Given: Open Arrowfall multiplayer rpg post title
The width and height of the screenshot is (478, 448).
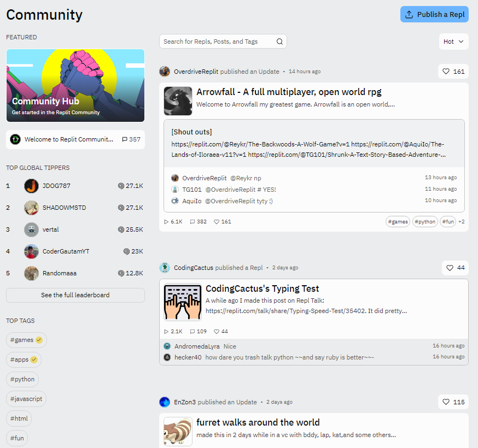Looking at the screenshot, I should pyautogui.click(x=289, y=92).
